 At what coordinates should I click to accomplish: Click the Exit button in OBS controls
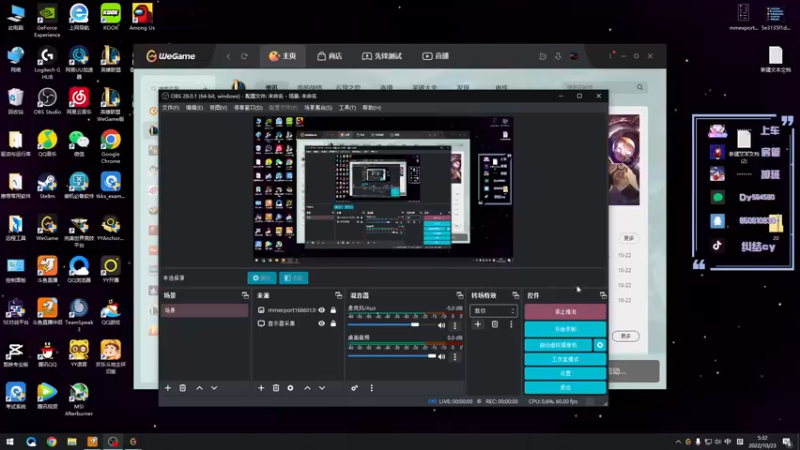(565, 388)
